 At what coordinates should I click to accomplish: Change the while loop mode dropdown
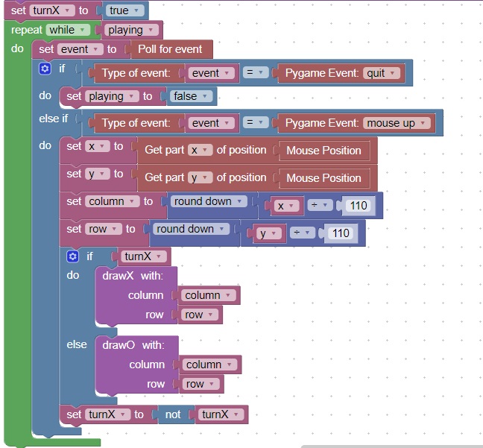point(68,30)
